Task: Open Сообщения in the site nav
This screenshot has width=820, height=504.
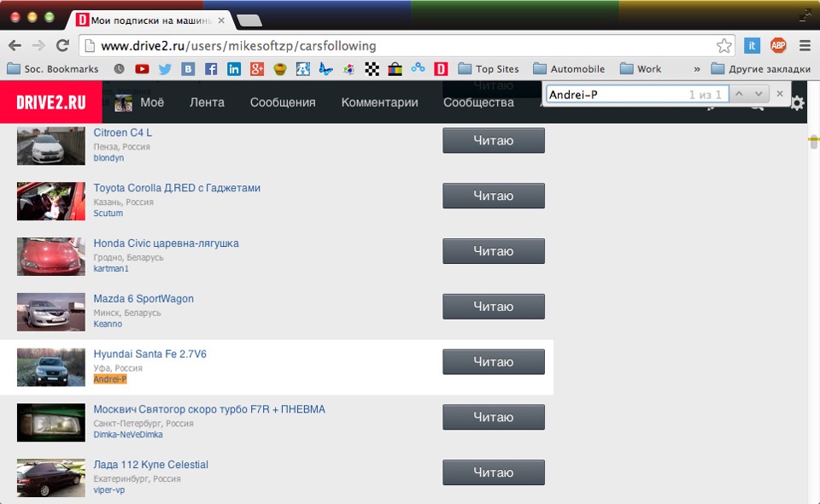Action: click(x=283, y=103)
